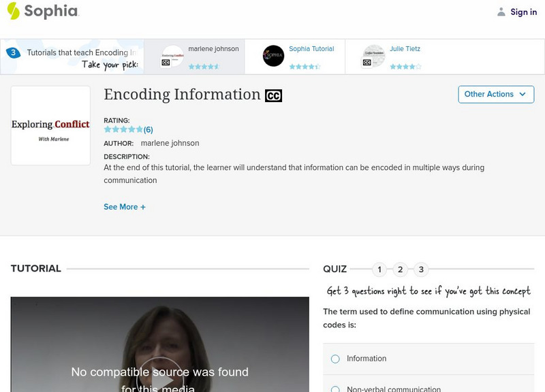Image resolution: width=545 pixels, height=392 pixels.
Task: Click the Encoding Information title text
Action: point(182,95)
